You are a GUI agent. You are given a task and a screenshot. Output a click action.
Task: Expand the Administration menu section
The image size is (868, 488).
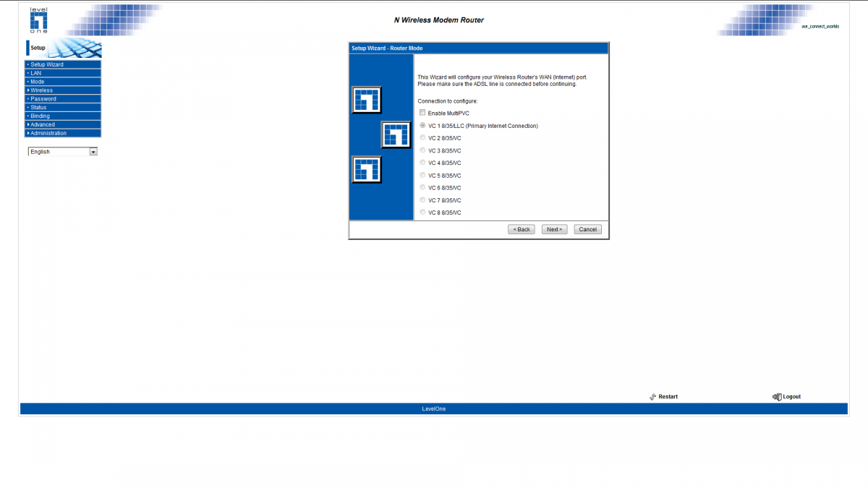click(x=63, y=133)
